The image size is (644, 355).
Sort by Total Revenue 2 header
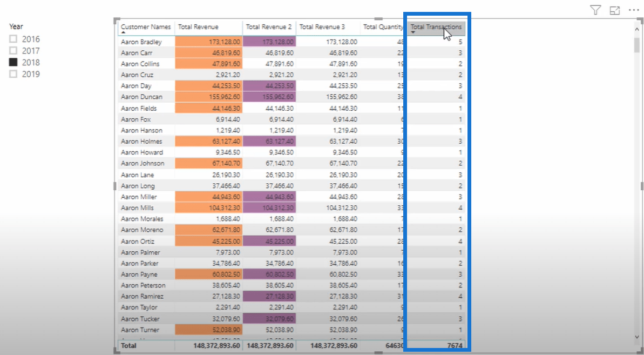269,26
